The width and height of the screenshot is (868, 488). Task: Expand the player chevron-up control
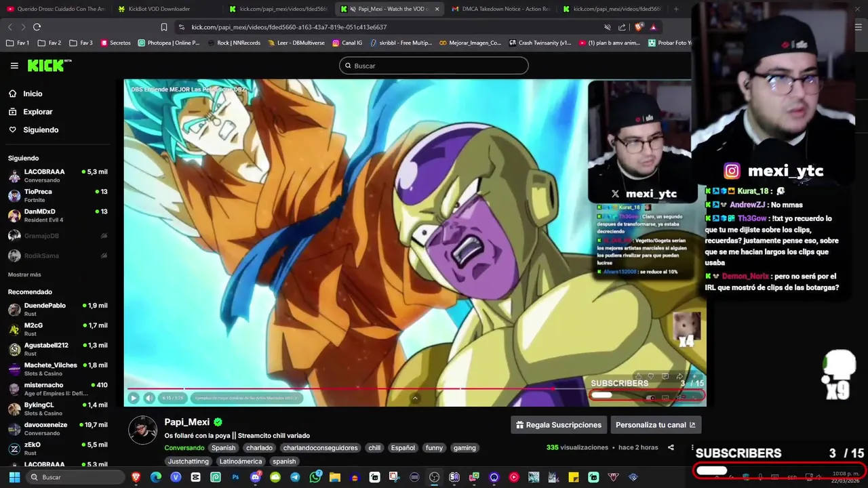click(x=415, y=399)
